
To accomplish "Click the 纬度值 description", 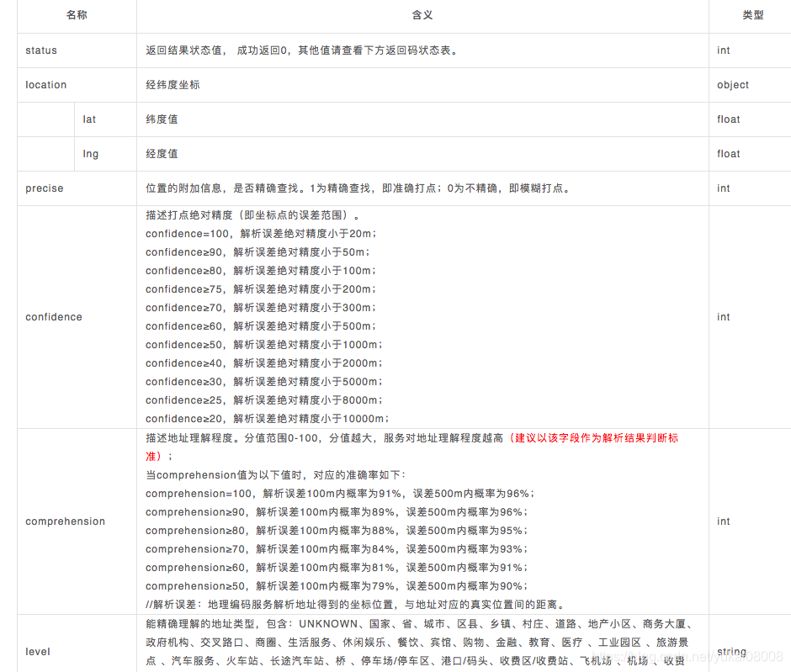I will (162, 119).
